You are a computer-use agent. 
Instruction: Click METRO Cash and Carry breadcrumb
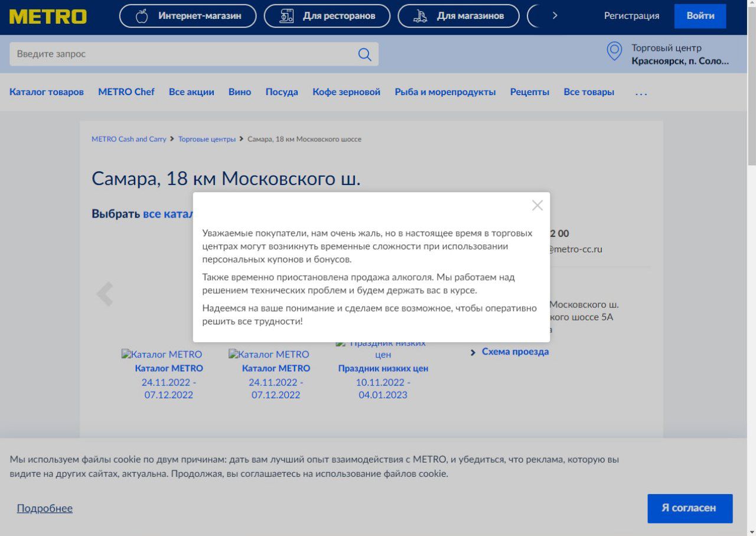coord(129,139)
